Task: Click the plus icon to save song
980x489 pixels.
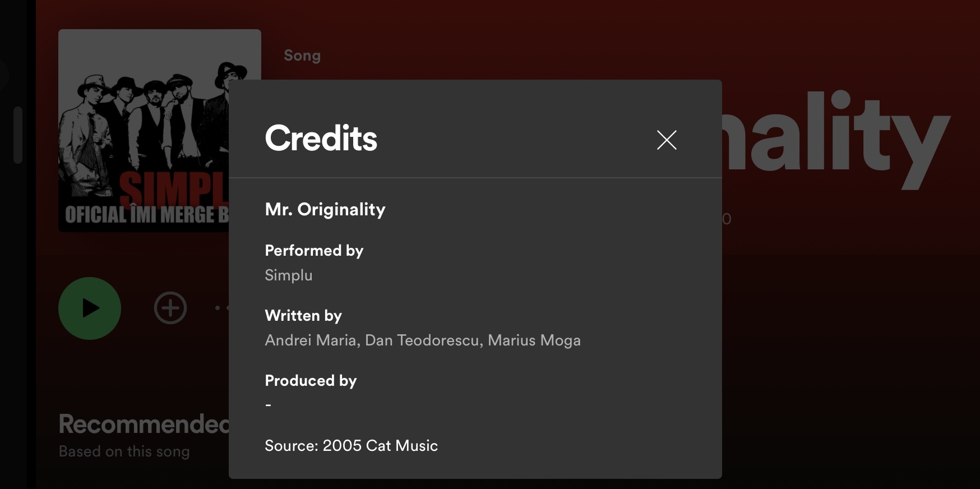Action: 170,308
